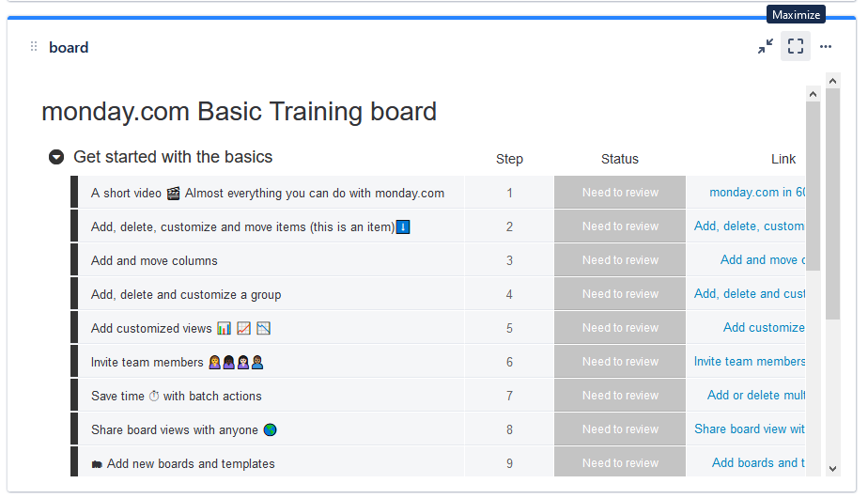Viewport: 868px width, 499px height.
Task: Click Need to review status for step 6
Action: click(x=620, y=361)
